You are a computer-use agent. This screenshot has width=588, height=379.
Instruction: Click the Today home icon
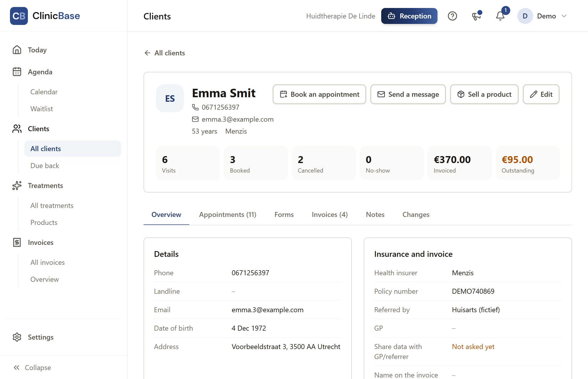tap(17, 50)
